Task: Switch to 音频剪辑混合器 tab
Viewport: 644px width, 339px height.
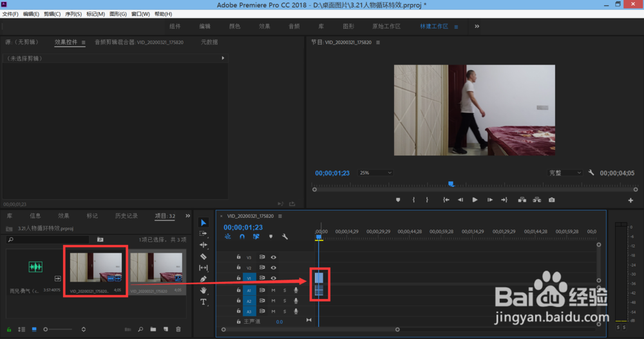Action: (x=139, y=42)
